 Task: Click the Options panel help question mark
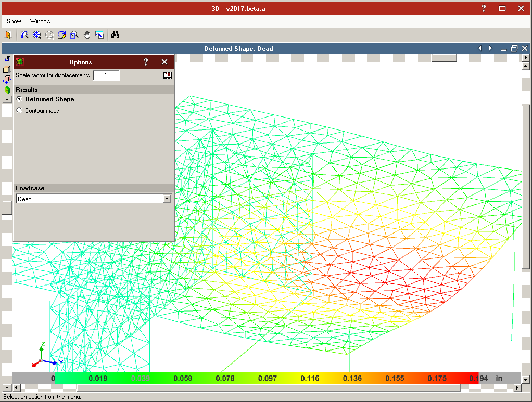tap(146, 62)
